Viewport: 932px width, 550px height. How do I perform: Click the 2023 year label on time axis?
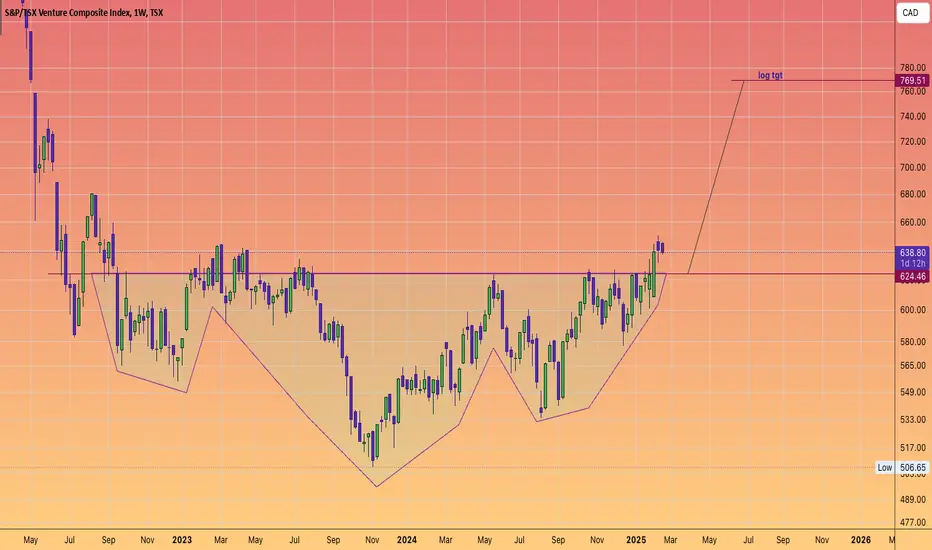182,540
